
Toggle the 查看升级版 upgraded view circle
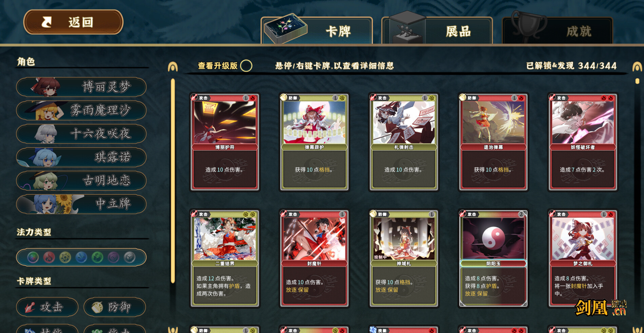(246, 66)
